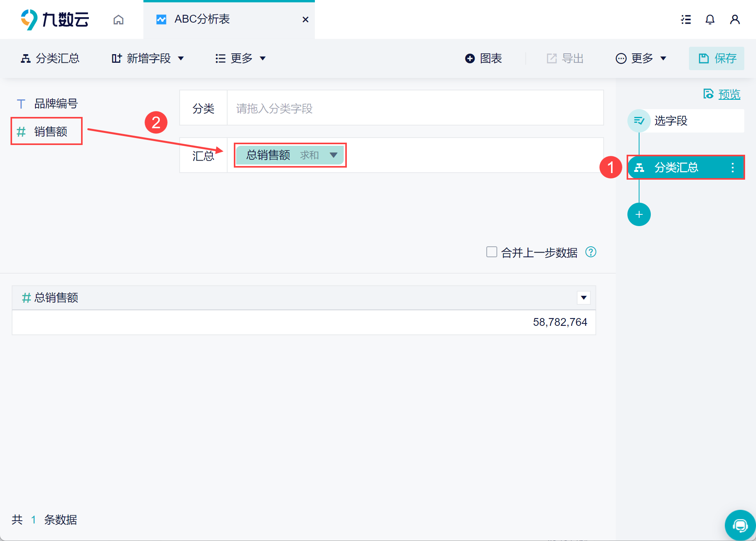Add a new step with plus button
This screenshot has height=541, width=756.
tap(639, 214)
